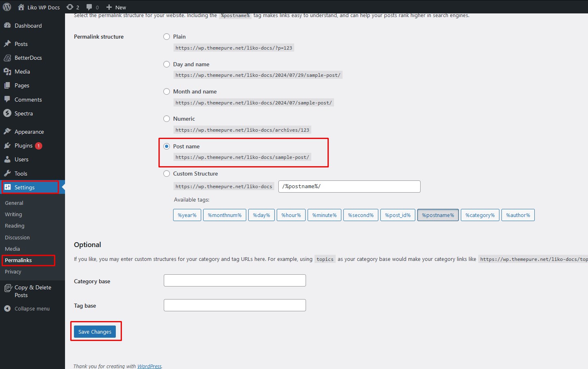Click the Tools wrench icon

tap(7, 173)
